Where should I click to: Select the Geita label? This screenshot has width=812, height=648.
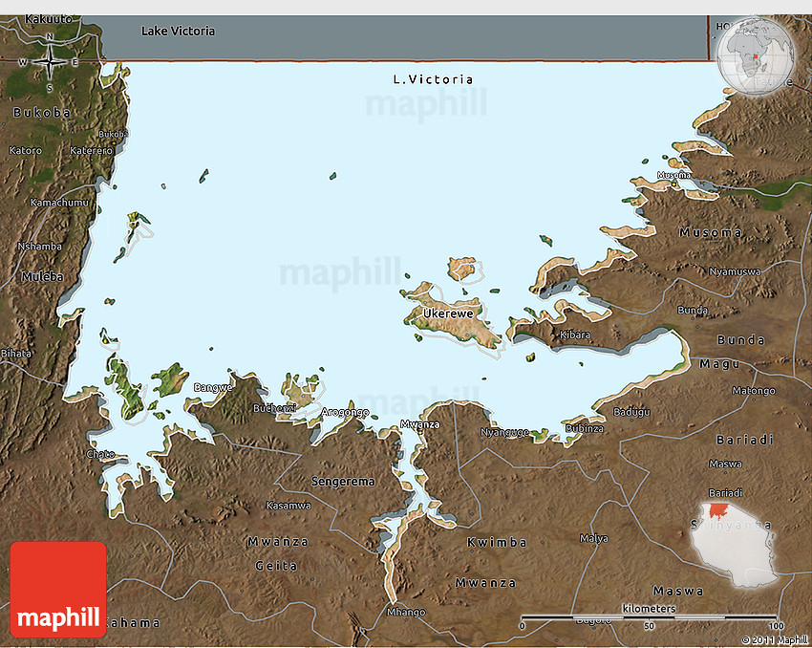click(x=274, y=566)
